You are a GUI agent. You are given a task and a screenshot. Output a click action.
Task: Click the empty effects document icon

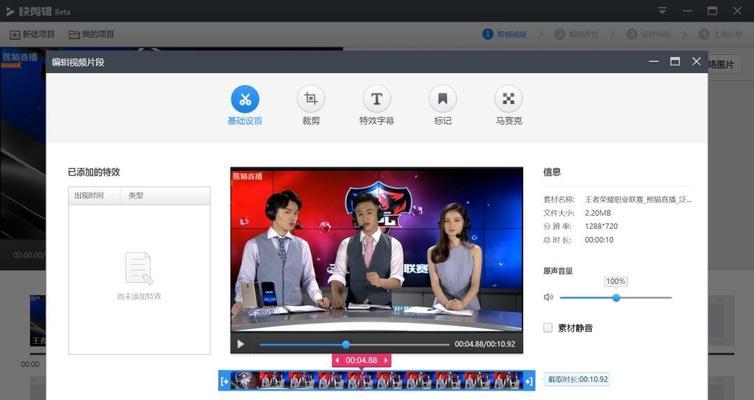pyautogui.click(x=139, y=268)
